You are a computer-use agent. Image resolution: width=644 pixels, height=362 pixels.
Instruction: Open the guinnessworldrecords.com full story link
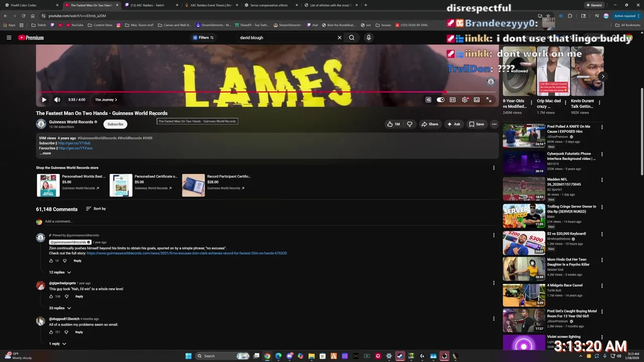[x=187, y=253]
